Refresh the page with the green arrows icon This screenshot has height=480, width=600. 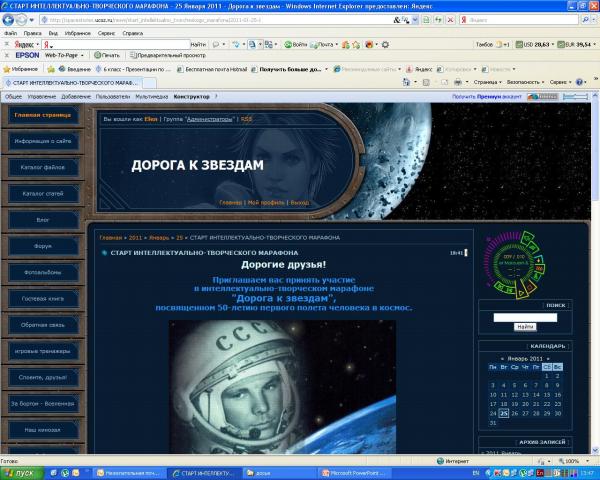coord(439,20)
